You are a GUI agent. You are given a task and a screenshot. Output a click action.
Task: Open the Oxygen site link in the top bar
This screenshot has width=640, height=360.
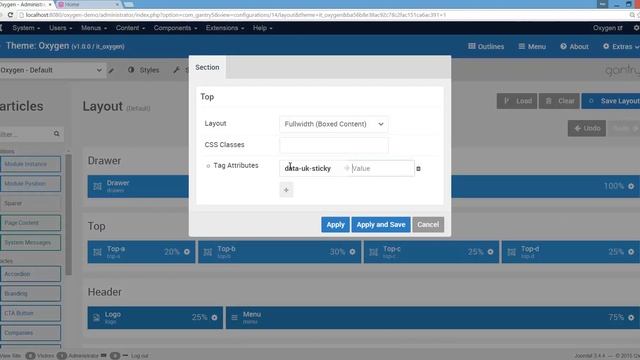(x=608, y=28)
